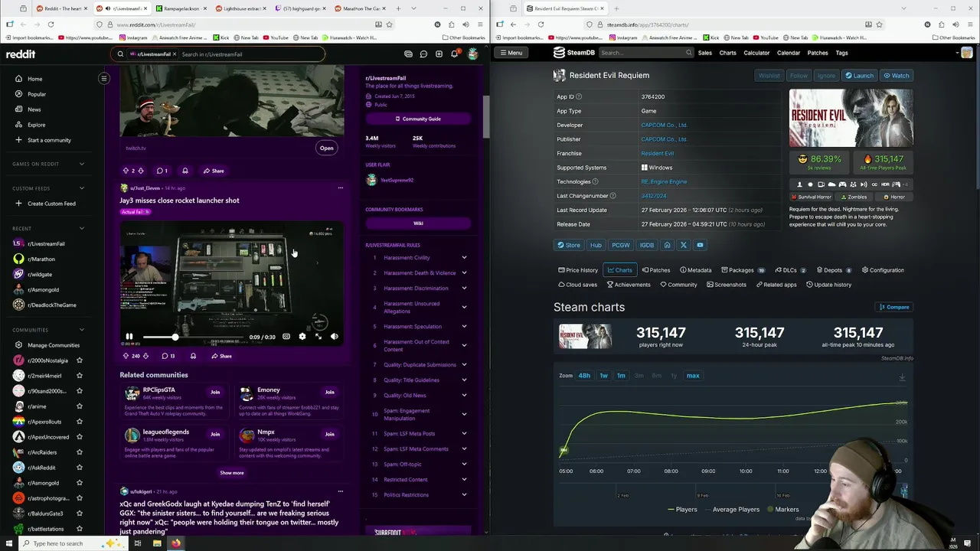Bookmark the Reddit page with star
The height and width of the screenshot is (551, 980).
[389, 24]
